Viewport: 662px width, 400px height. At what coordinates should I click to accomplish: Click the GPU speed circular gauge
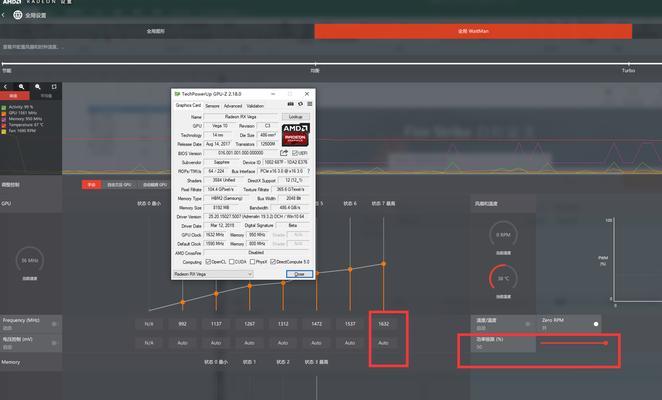pyautogui.click(x=30, y=261)
